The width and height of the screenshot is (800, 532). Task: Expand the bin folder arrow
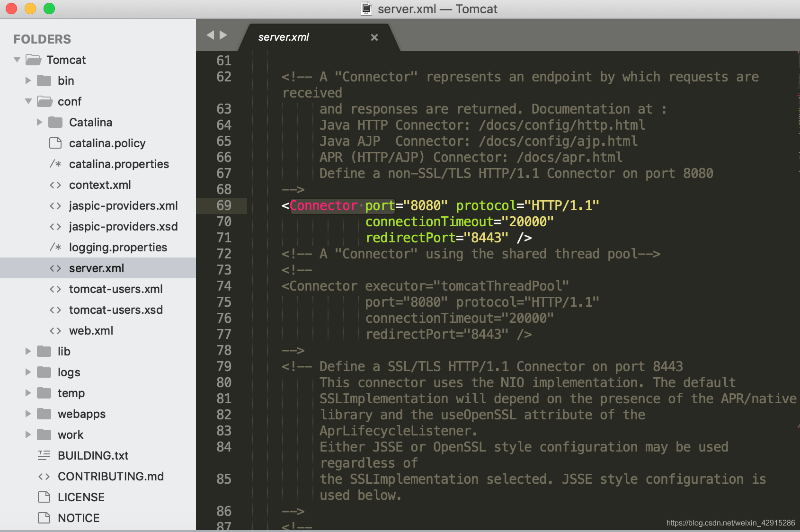click(x=28, y=80)
